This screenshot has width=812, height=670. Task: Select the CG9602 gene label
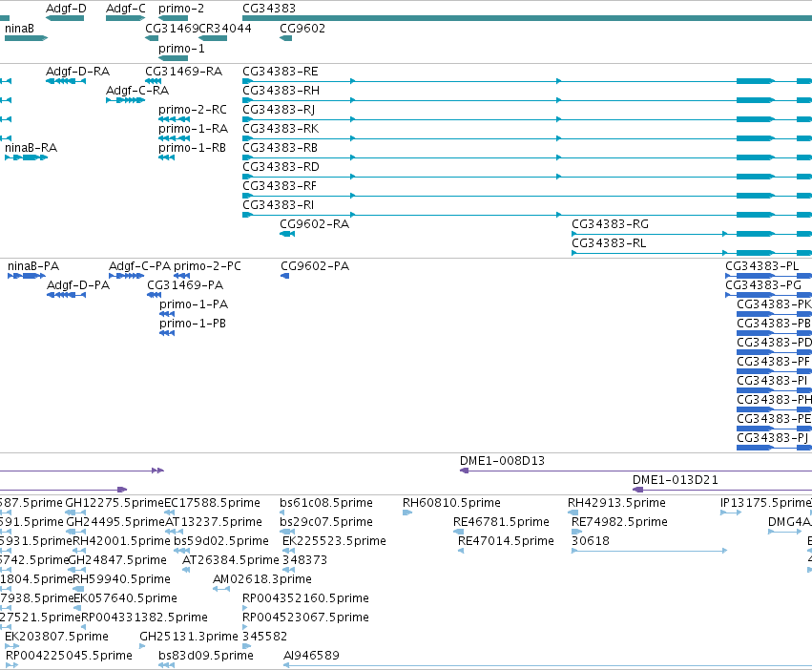click(302, 29)
